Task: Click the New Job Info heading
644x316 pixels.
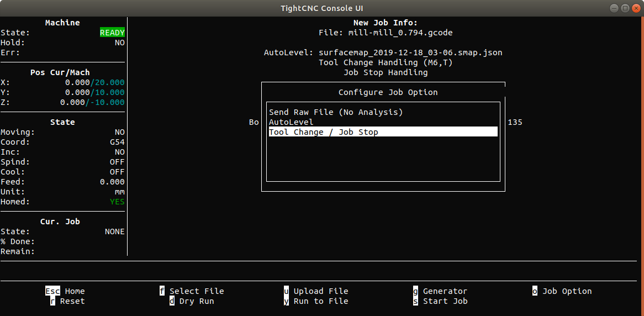Action: (x=386, y=23)
